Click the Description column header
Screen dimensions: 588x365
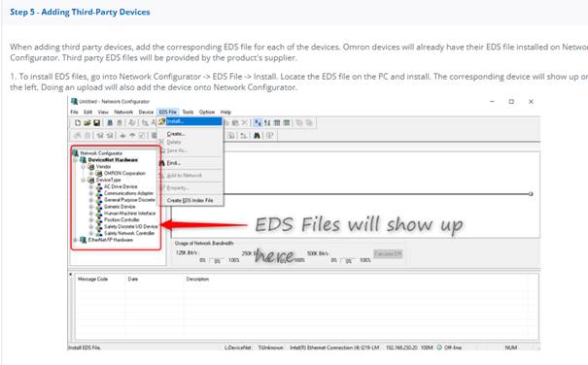click(x=197, y=280)
